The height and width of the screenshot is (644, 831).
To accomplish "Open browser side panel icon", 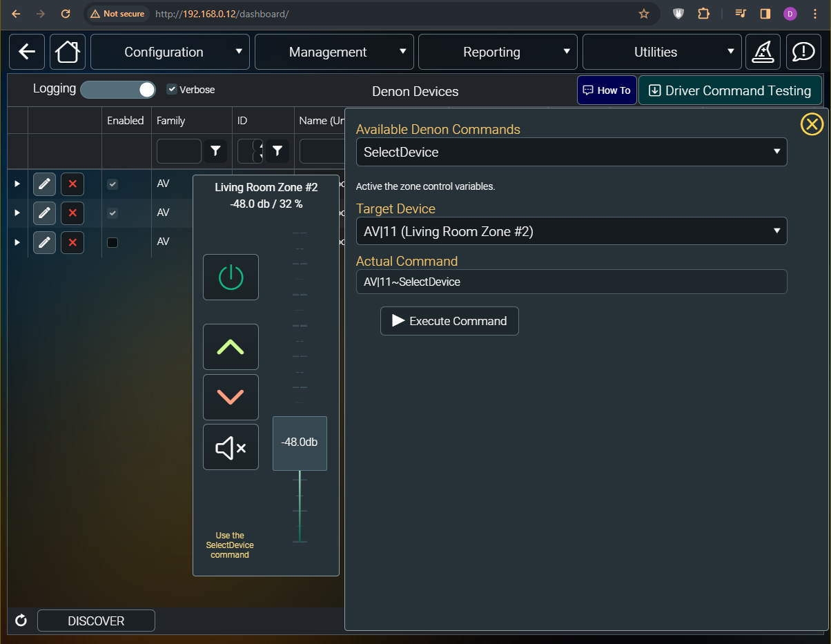I will tap(765, 13).
